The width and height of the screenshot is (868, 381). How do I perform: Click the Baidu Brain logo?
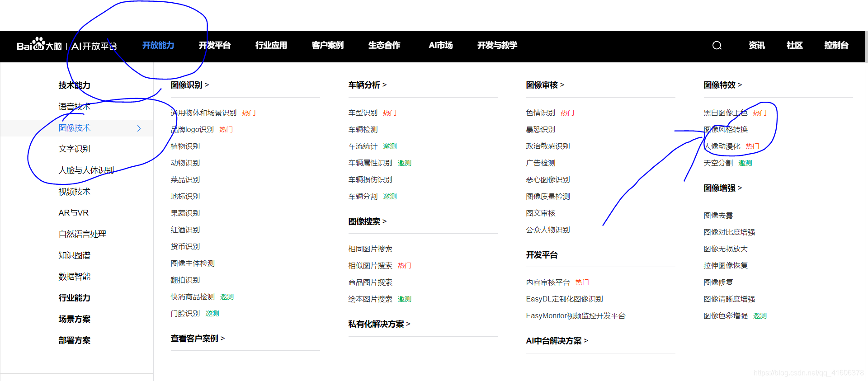point(66,45)
